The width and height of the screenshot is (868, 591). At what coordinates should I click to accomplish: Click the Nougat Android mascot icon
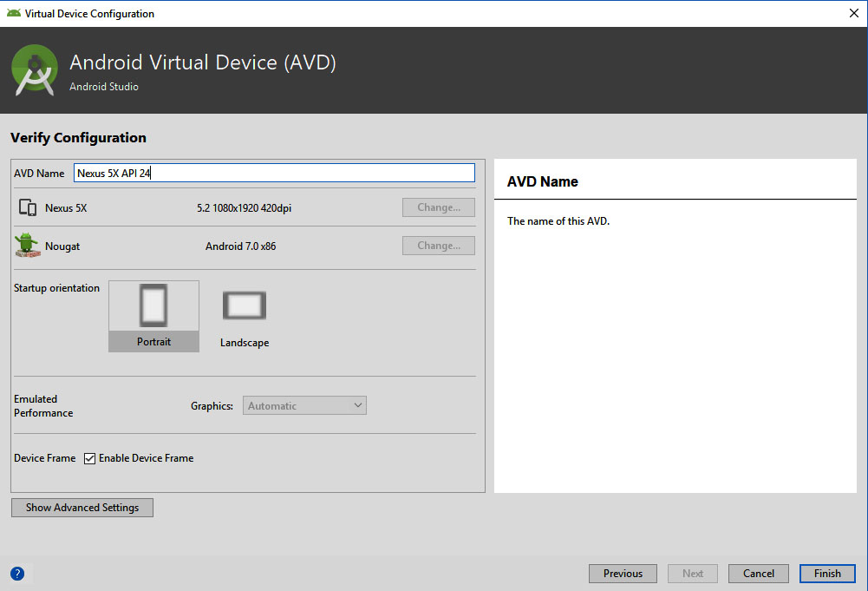[27, 246]
